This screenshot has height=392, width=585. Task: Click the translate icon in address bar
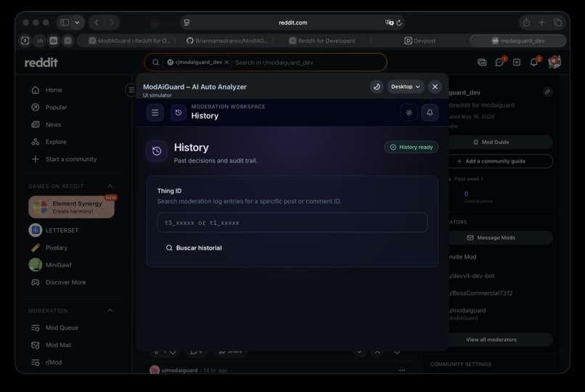coord(389,23)
